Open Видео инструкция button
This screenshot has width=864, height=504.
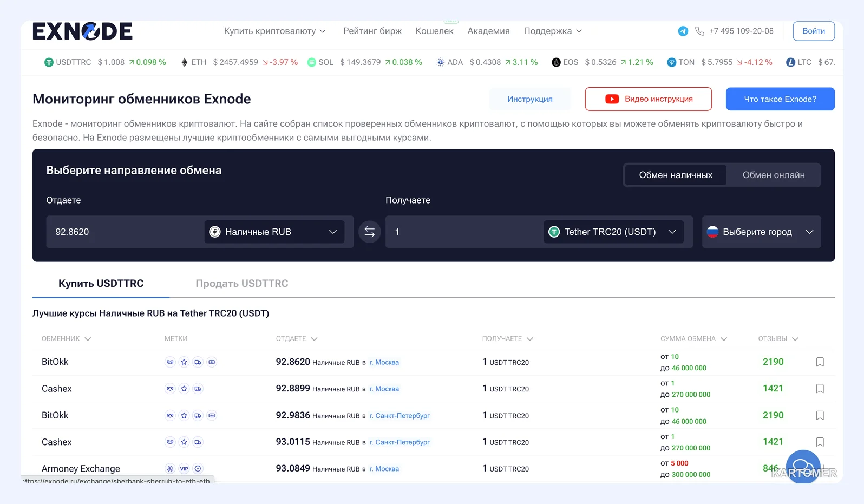649,99
